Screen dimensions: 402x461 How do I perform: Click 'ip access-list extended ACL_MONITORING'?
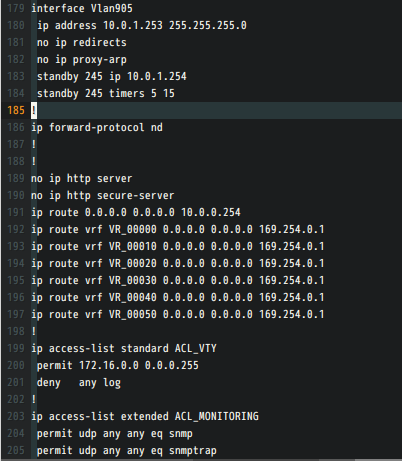coord(145,416)
